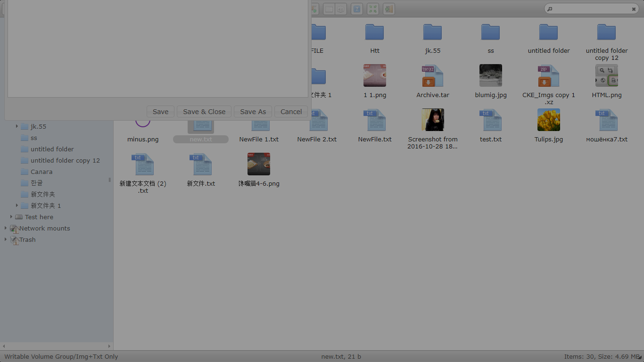Click the Save button in the editor dialog

[160, 112]
